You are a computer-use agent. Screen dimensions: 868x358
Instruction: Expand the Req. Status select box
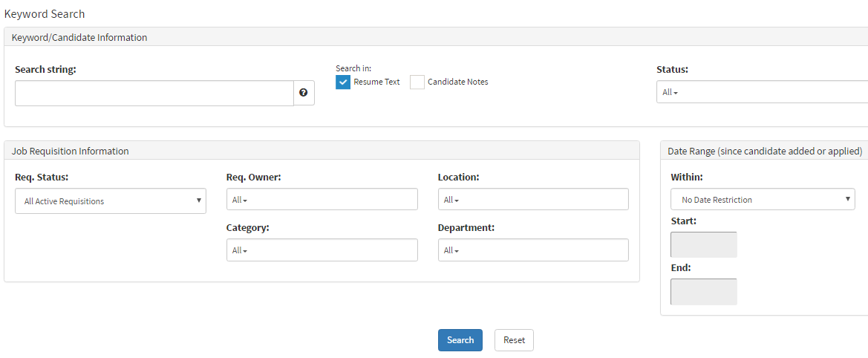[x=111, y=201]
